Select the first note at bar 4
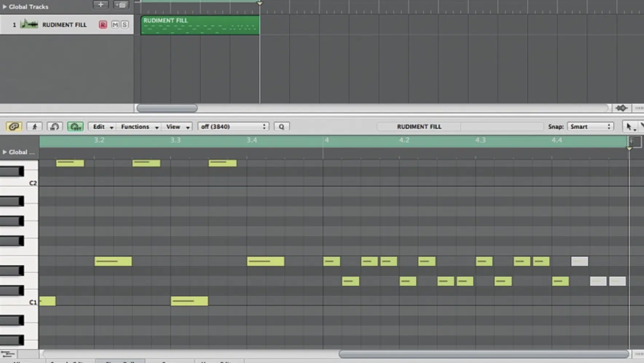The height and width of the screenshot is (363, 644). (x=331, y=261)
